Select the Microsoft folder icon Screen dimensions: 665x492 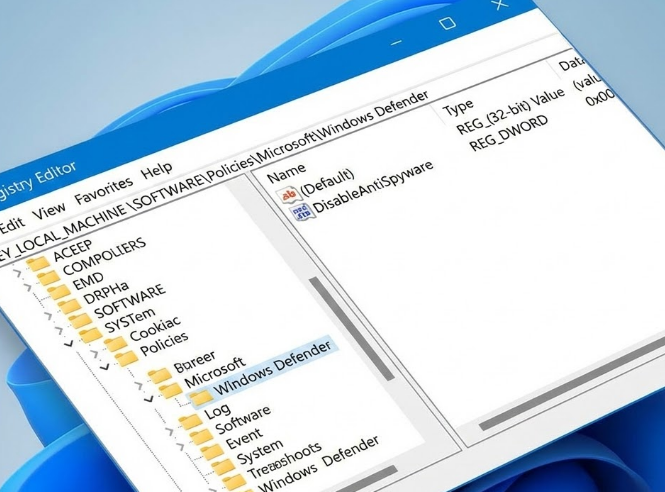pos(170,390)
